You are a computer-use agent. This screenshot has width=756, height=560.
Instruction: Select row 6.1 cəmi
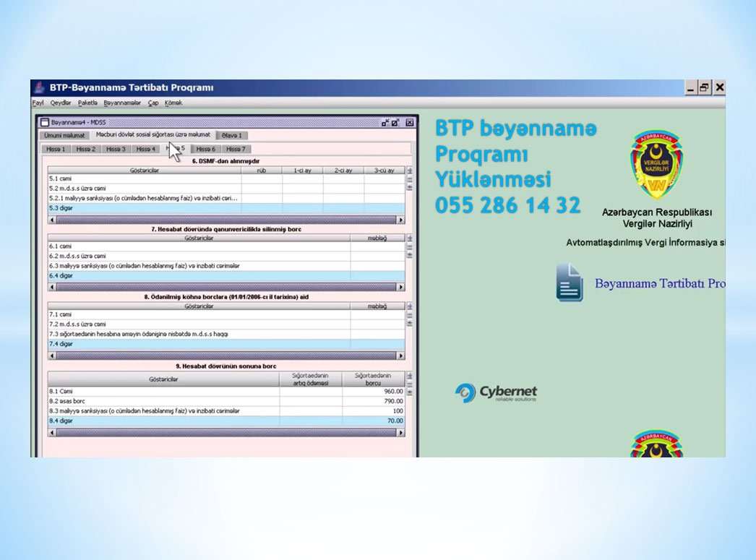pos(226,246)
